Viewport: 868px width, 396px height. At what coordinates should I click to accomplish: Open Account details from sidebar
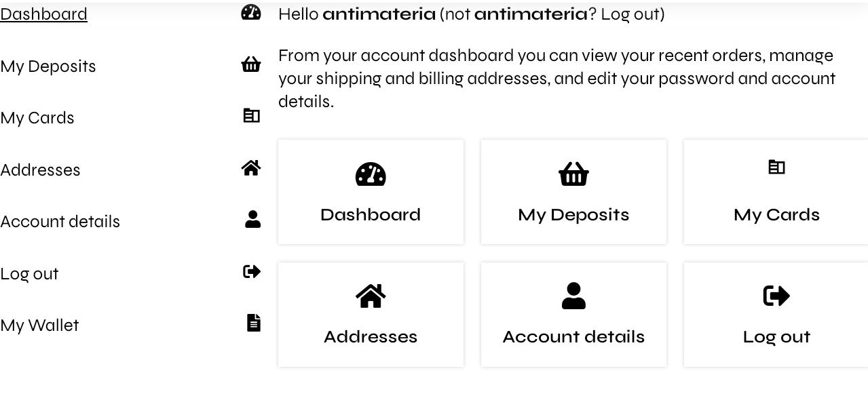[60, 222]
